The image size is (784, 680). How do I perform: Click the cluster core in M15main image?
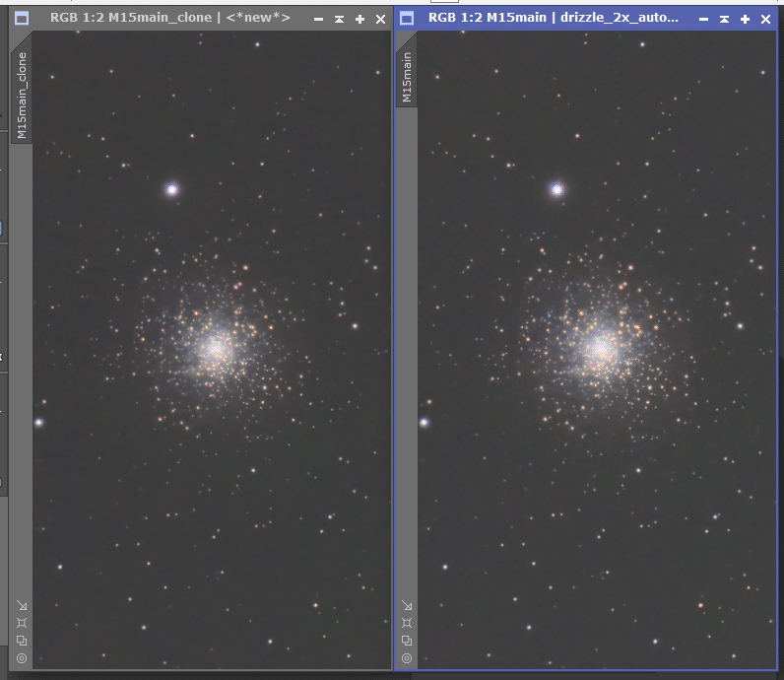pyautogui.click(x=601, y=347)
